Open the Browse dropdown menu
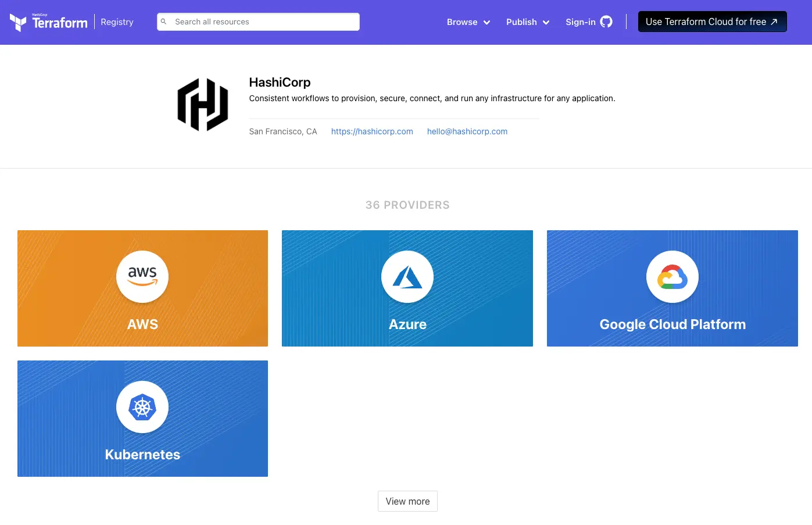Screen dimensions: 812x525 click(462, 22)
